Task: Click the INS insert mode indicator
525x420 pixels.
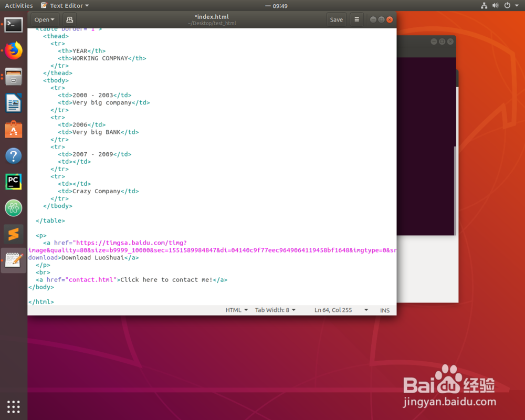Action: pos(385,310)
